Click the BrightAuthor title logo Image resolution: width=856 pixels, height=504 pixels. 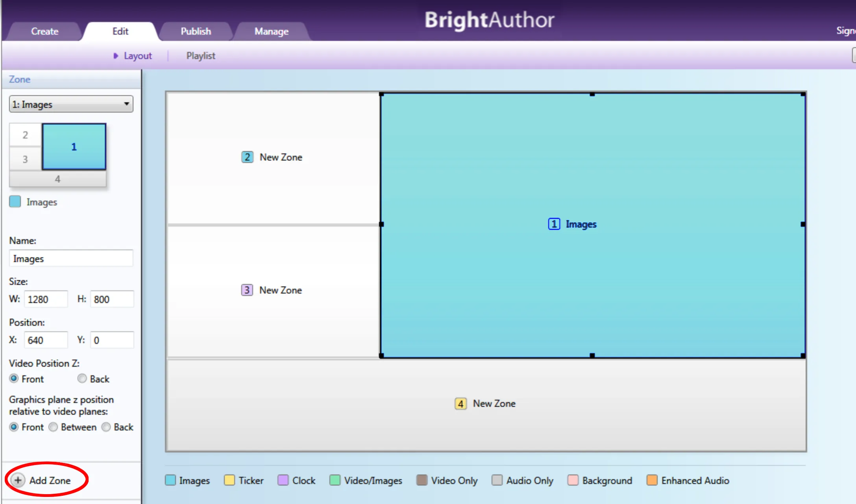coord(489,20)
